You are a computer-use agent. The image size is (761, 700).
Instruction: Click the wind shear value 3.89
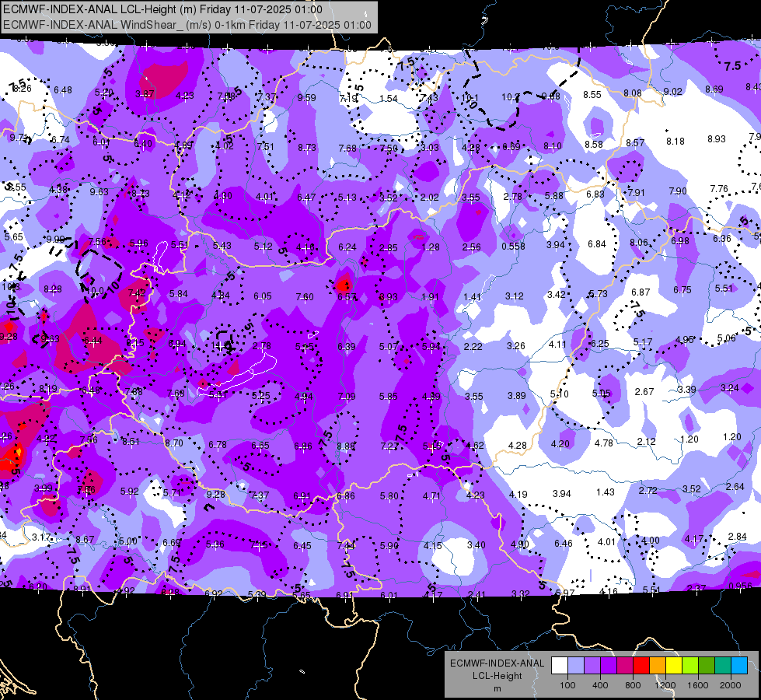point(517,396)
